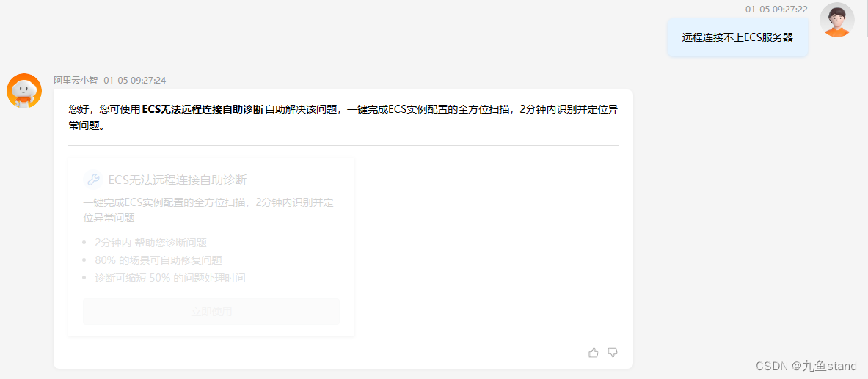Click bullet text 80% 的场景可自助修复问题
868x379 pixels.
[x=158, y=260]
